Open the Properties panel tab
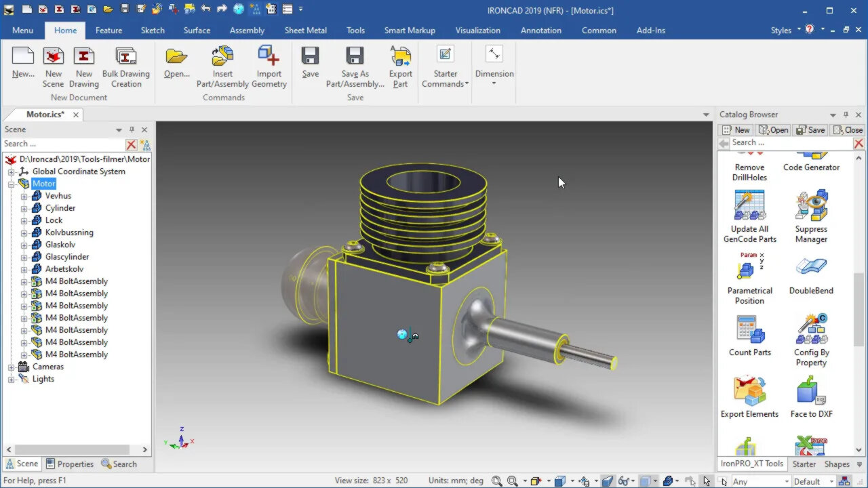868x488 pixels. point(70,464)
